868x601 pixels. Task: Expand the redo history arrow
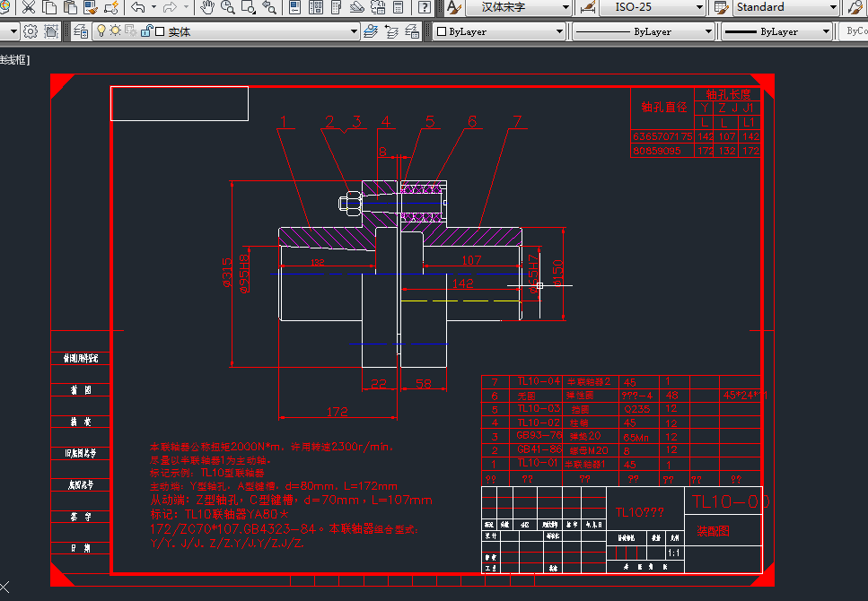(x=186, y=7)
